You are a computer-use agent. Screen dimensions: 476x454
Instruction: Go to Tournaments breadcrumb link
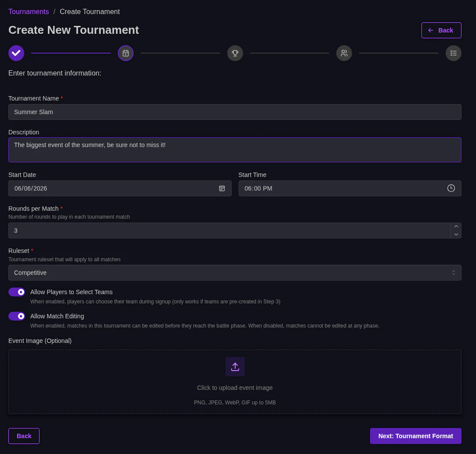click(29, 12)
